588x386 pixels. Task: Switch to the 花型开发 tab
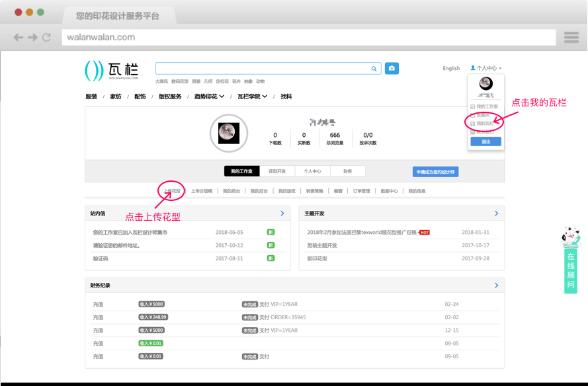click(277, 171)
